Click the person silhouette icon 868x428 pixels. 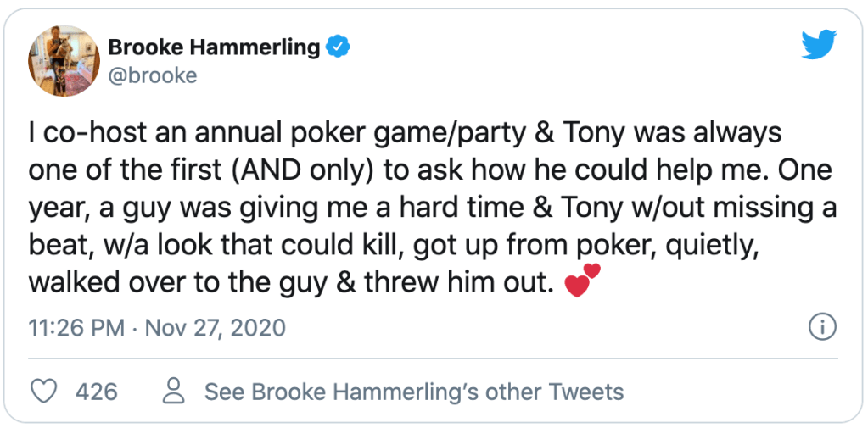174,392
